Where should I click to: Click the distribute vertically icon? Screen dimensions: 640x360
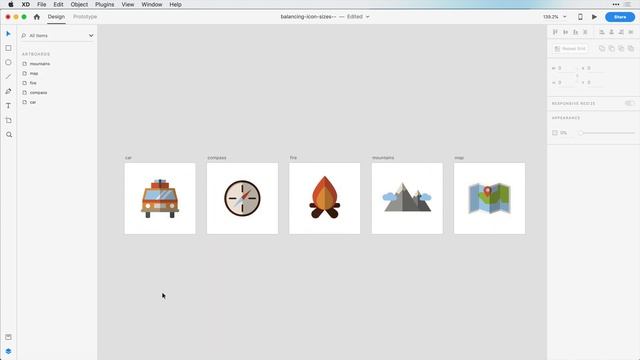tap(585, 32)
